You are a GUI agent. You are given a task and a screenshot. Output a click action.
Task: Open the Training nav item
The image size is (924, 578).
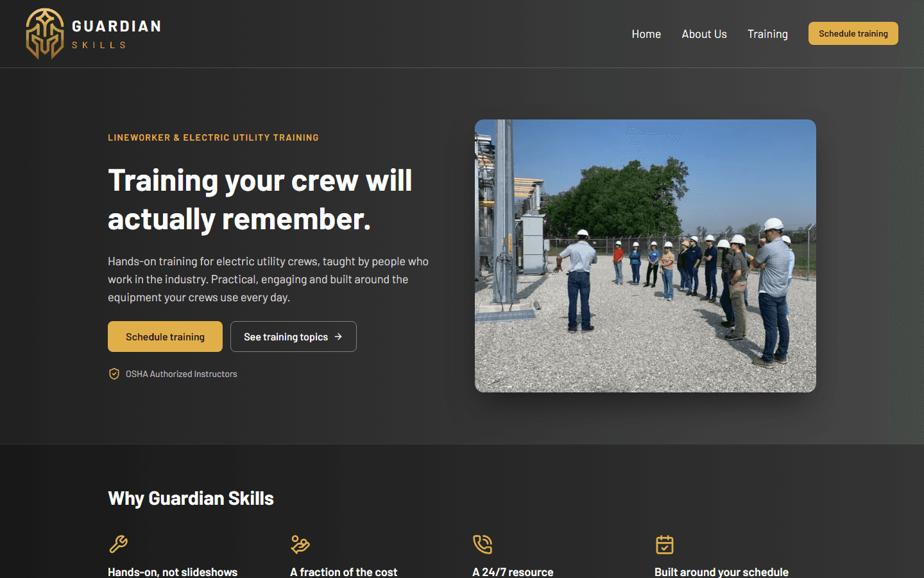click(767, 34)
